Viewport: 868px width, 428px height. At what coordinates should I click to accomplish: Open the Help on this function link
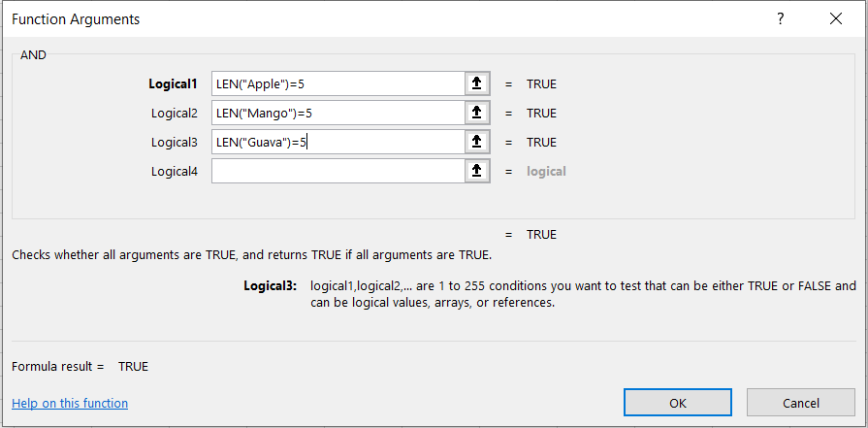point(70,403)
